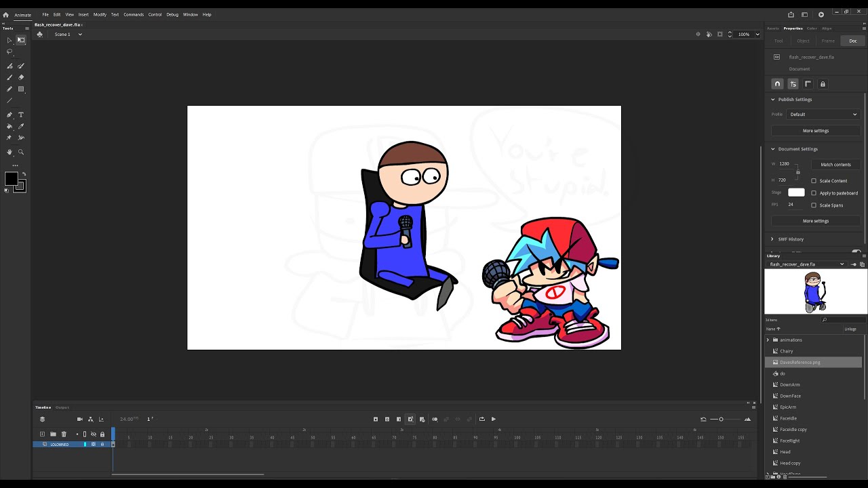Collapse the Document Settings section
Image resolution: width=868 pixels, height=488 pixels.
pyautogui.click(x=773, y=149)
